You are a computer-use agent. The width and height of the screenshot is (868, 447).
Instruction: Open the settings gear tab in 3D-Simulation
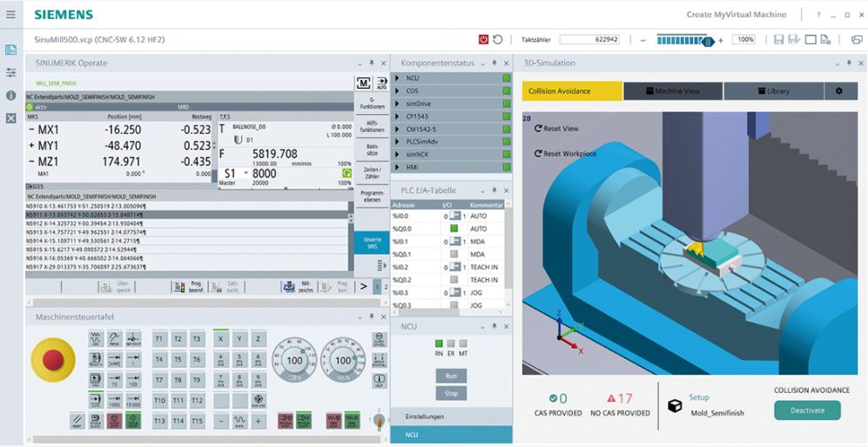pyautogui.click(x=839, y=91)
